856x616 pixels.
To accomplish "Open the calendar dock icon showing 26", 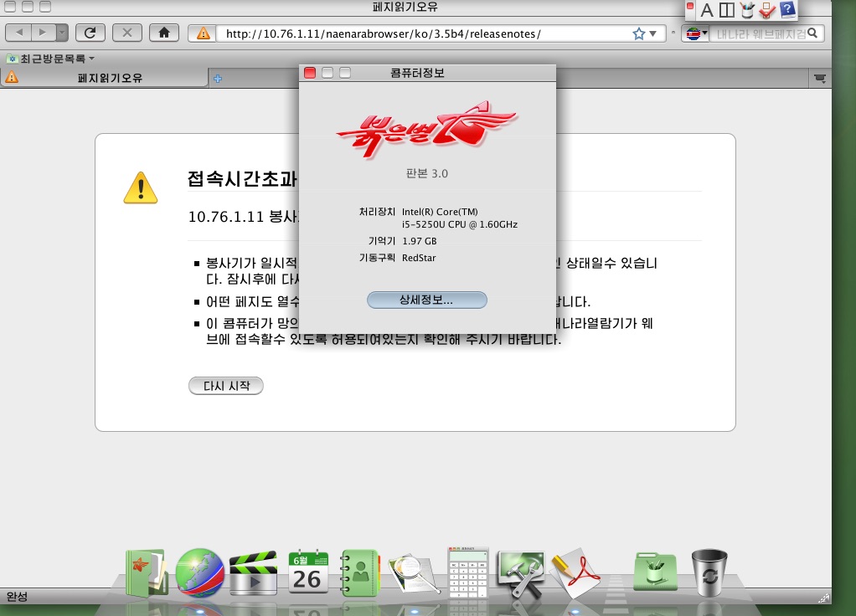I will [307, 572].
